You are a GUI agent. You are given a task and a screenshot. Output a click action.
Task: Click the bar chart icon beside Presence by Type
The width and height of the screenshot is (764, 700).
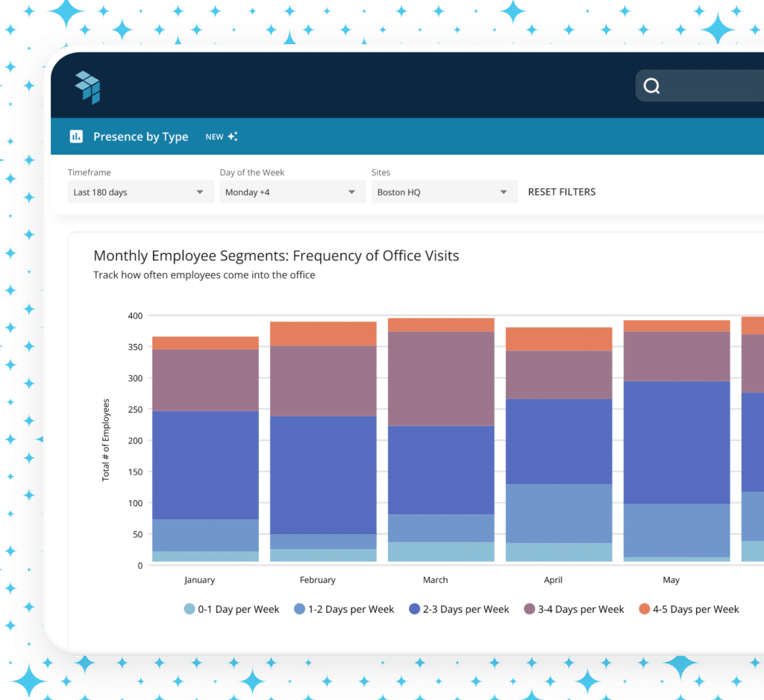point(77,136)
